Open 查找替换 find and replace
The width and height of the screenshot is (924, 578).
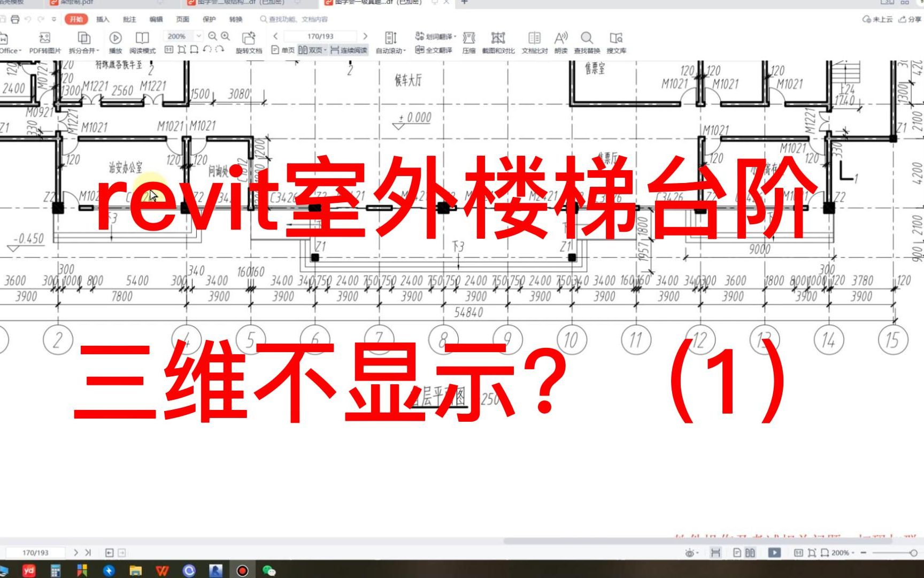pyautogui.click(x=587, y=43)
